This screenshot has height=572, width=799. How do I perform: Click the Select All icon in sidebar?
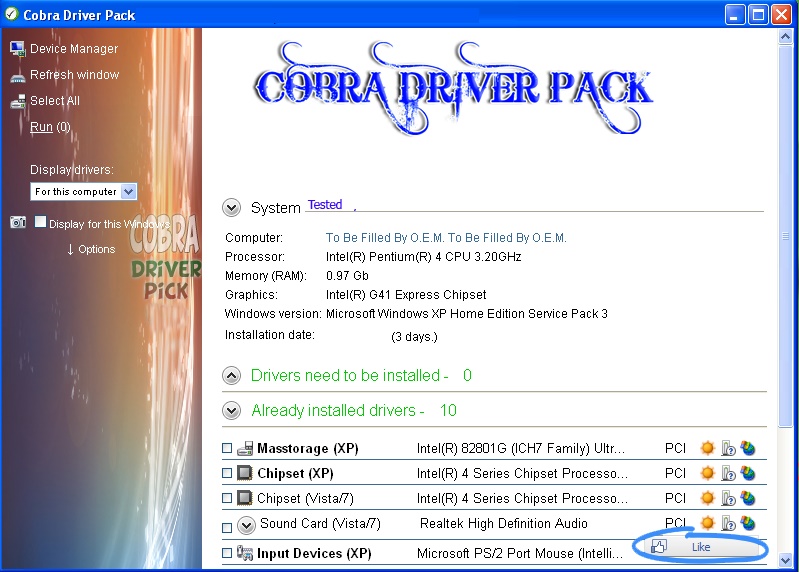click(18, 101)
